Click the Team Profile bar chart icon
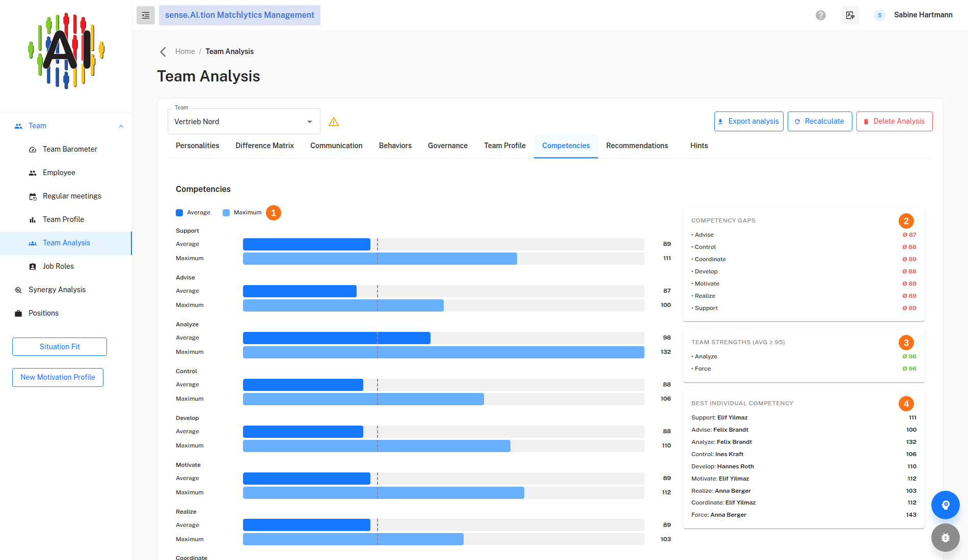Screen dimensions: 968x560 click(33, 220)
